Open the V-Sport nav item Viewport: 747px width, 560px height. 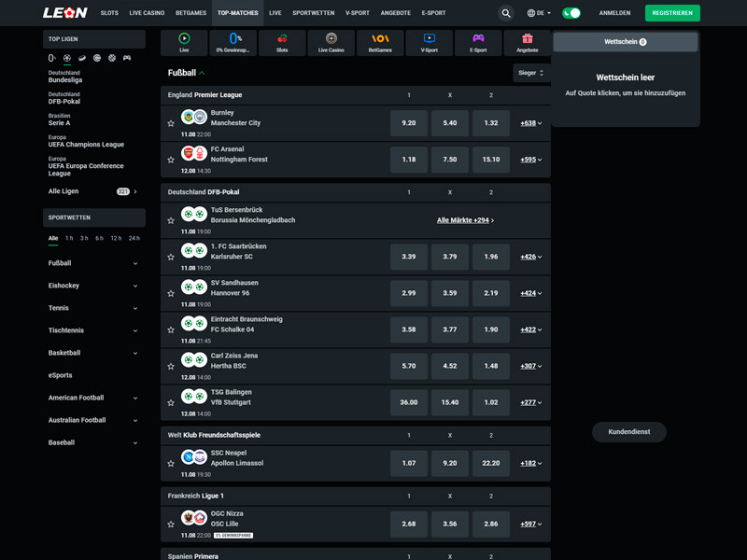[x=358, y=13]
